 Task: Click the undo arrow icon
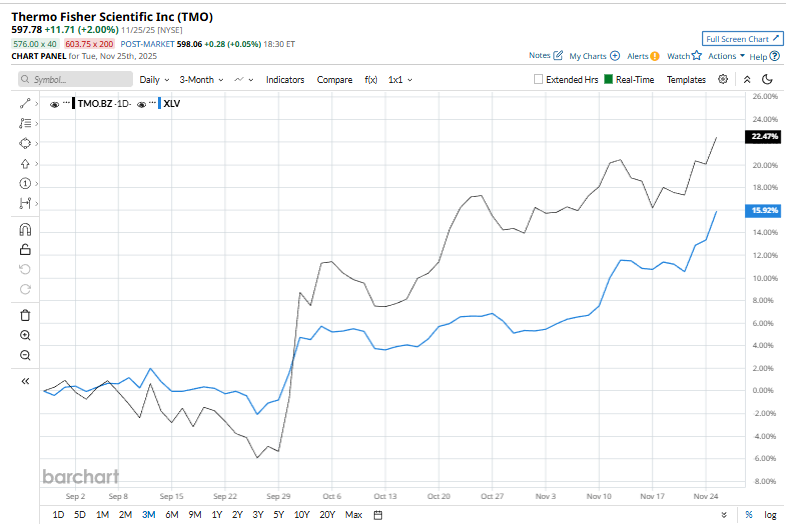tap(25, 269)
